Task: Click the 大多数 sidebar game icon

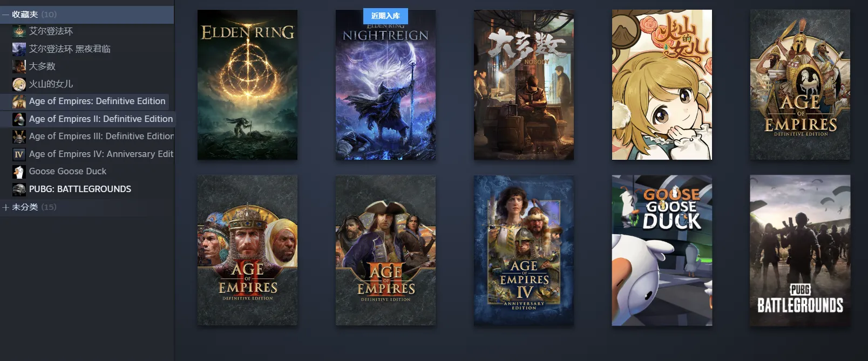Action: click(19, 66)
